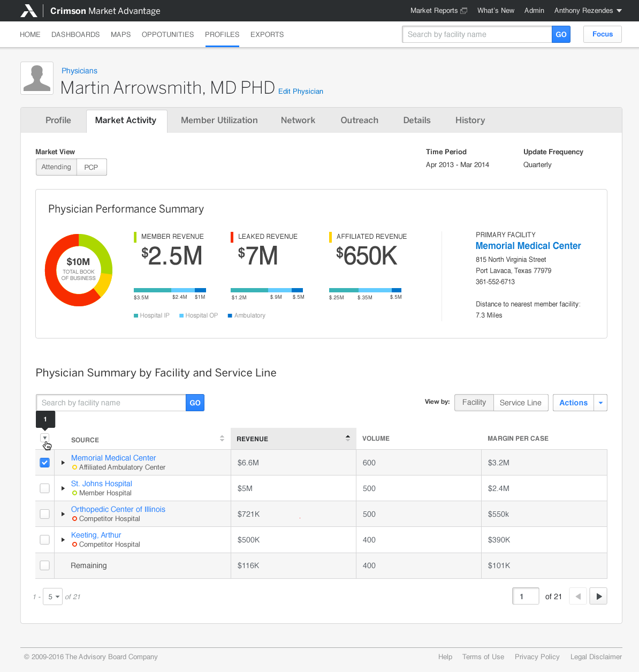
Task: Select the Market Activity tab
Action: point(126,121)
